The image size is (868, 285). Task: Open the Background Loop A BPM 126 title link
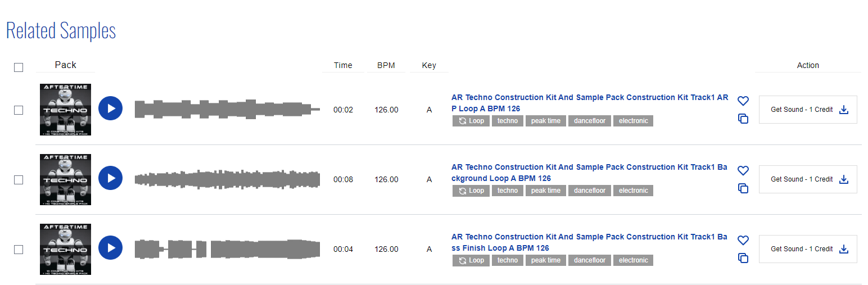[589, 173]
